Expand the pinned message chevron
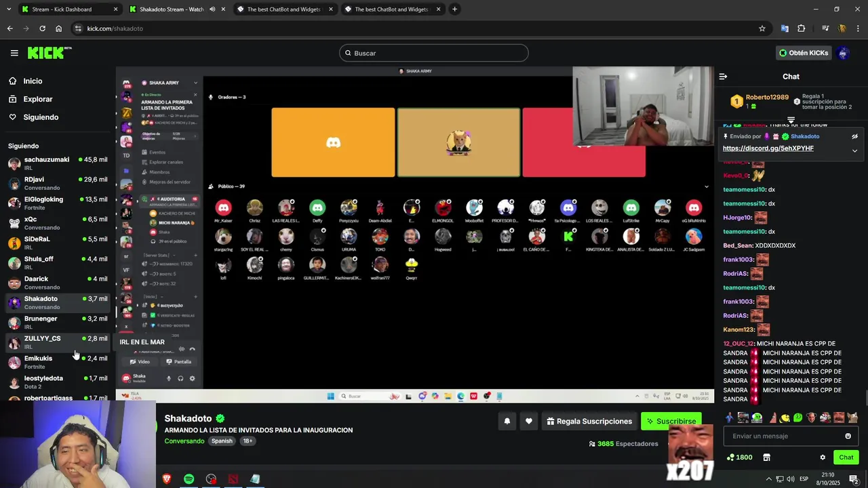Viewport: 868px width, 488px height. [x=854, y=150]
